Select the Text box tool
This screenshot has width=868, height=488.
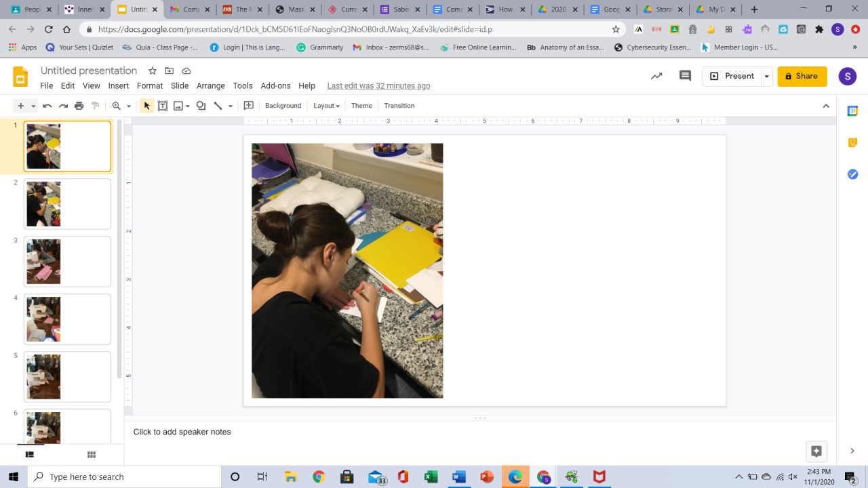coord(163,106)
